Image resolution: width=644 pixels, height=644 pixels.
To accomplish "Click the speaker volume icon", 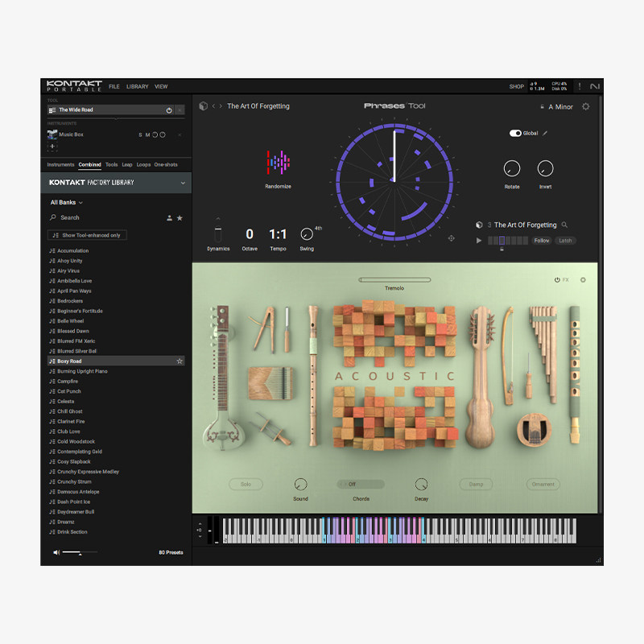I will (x=56, y=552).
